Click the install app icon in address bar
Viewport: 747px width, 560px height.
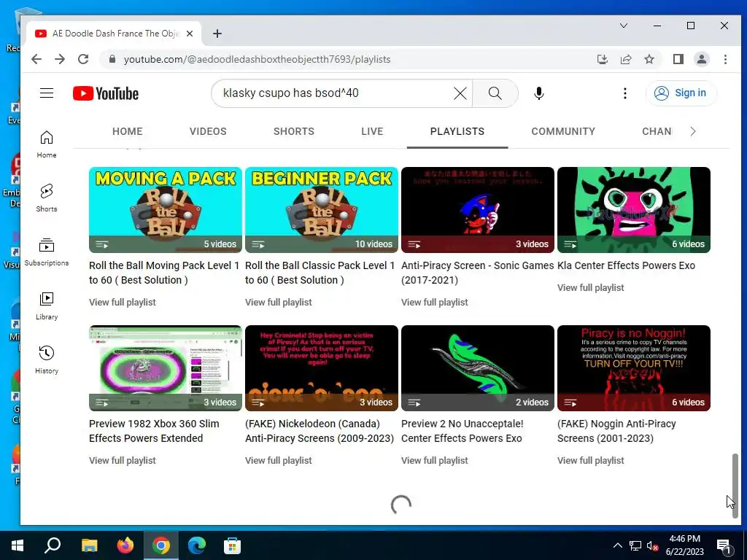tap(602, 59)
